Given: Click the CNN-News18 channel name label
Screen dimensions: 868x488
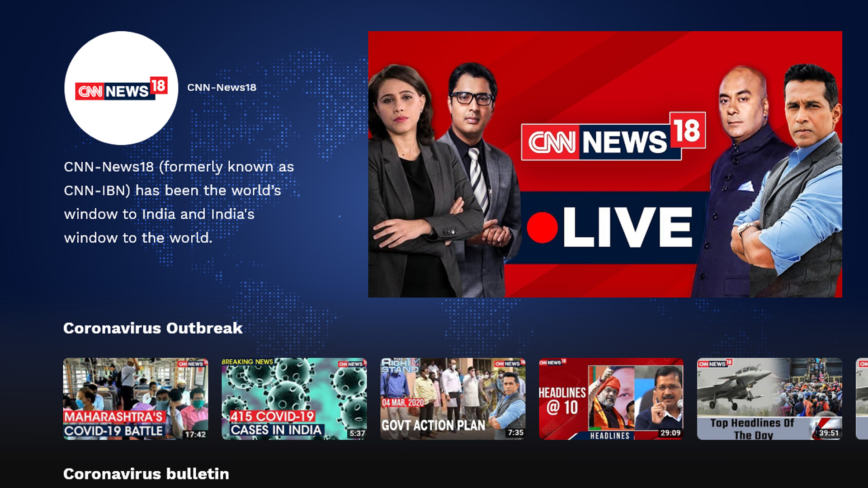Looking at the screenshot, I should (222, 88).
